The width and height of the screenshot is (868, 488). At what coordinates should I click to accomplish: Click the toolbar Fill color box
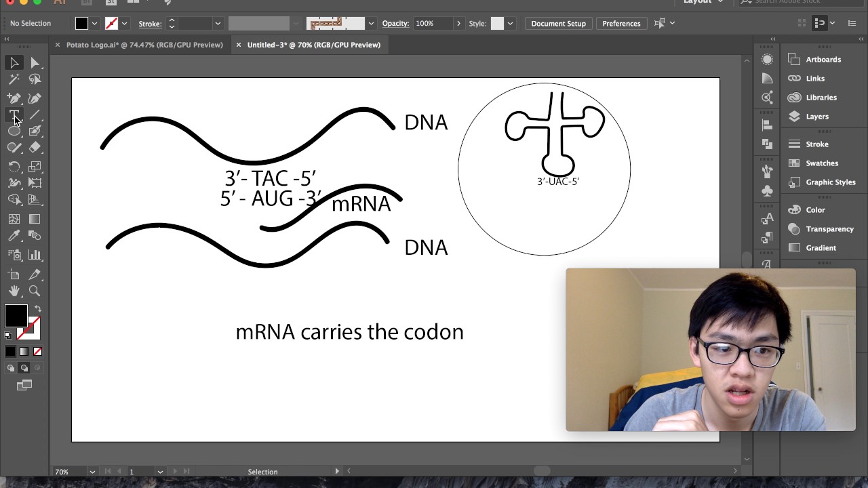point(16,316)
